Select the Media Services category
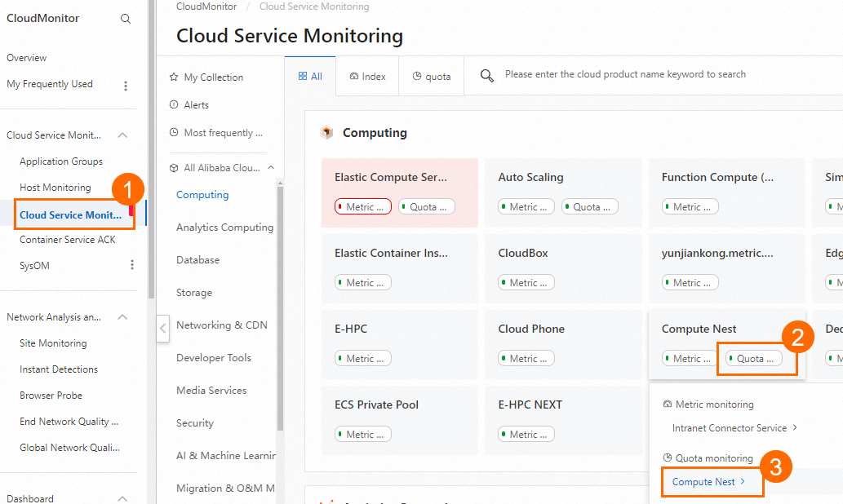Screen dimensions: 843x504 coord(211,390)
